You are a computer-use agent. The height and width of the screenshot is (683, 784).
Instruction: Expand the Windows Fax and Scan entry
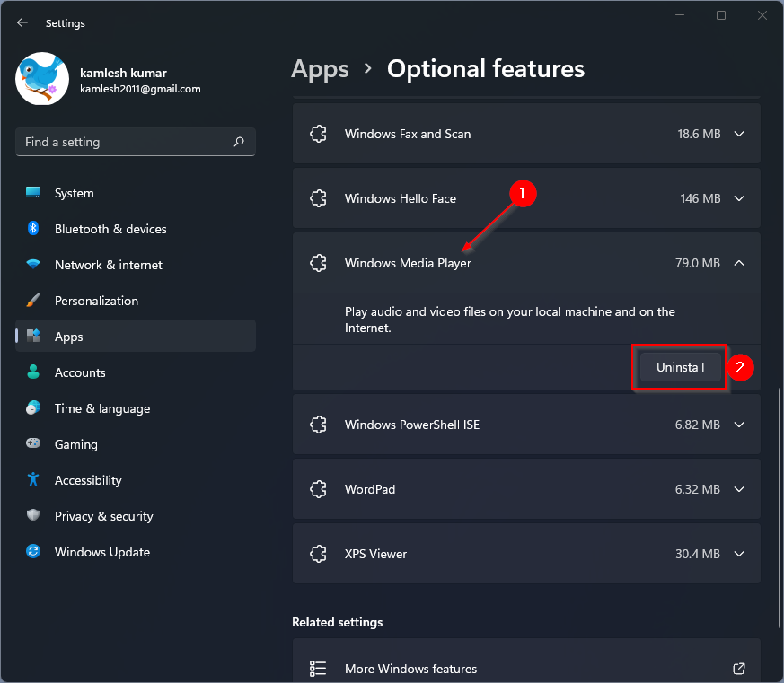pyautogui.click(x=739, y=134)
